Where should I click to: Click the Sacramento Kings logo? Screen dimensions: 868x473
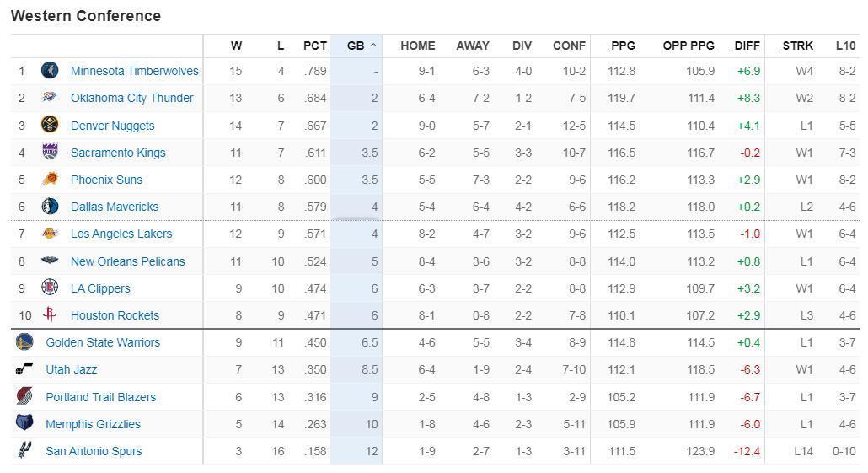pos(50,153)
